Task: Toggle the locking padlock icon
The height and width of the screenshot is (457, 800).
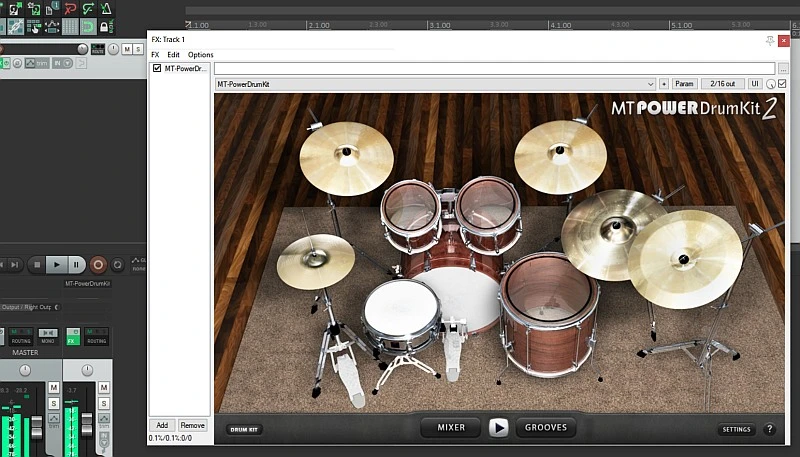Action: coord(107,27)
